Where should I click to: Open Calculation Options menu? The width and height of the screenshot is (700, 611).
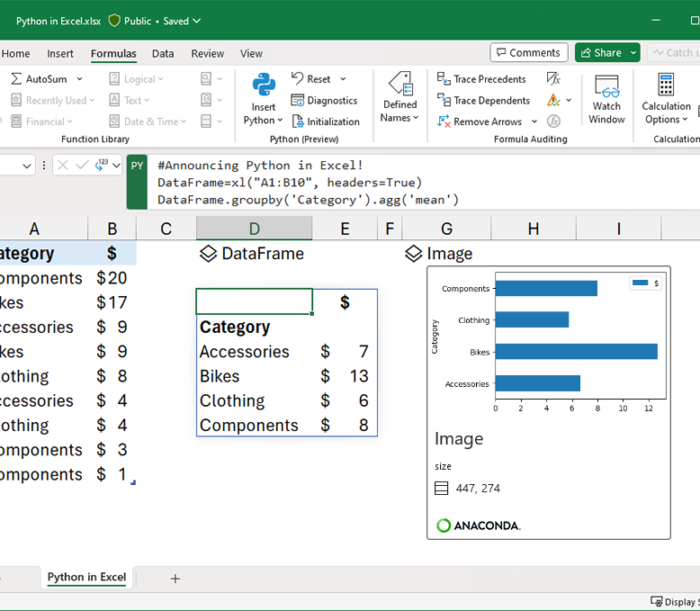666,98
